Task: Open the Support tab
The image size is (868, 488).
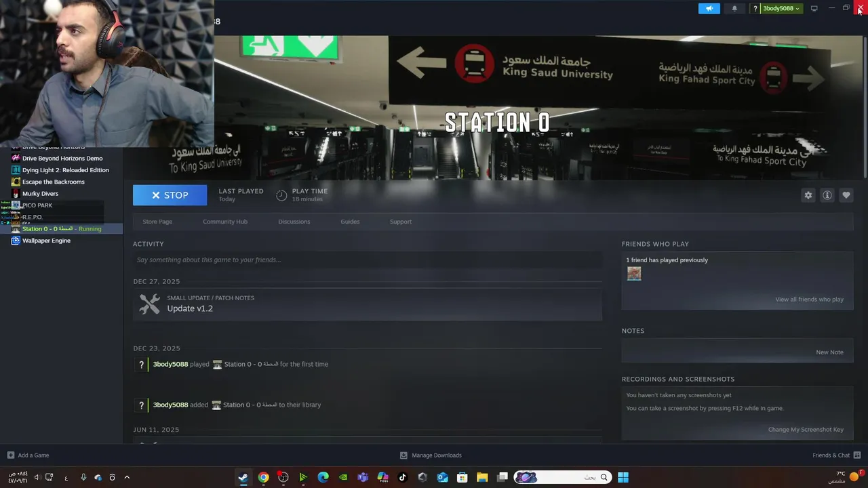Action: tap(401, 222)
